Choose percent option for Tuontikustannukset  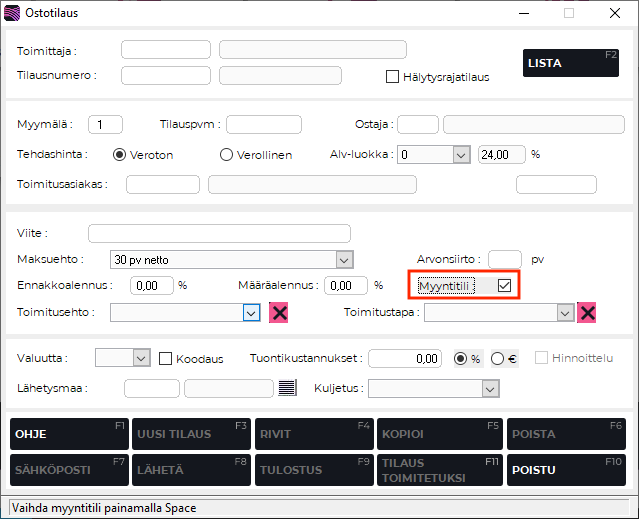coord(460,358)
